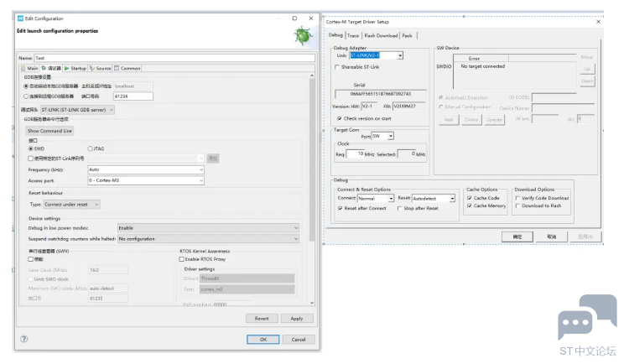Tick the Shareable ST-Link checkbox
Image resolution: width=624 pixels, height=364 pixels.
point(337,67)
